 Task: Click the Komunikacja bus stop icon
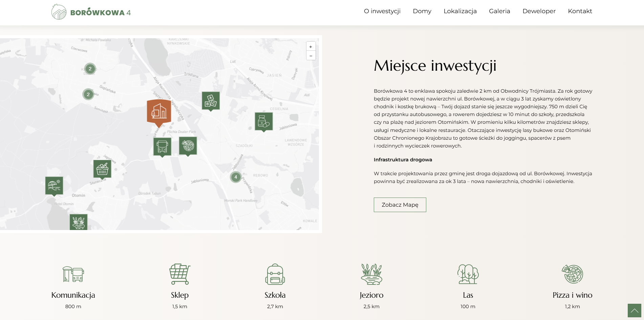pos(73,274)
